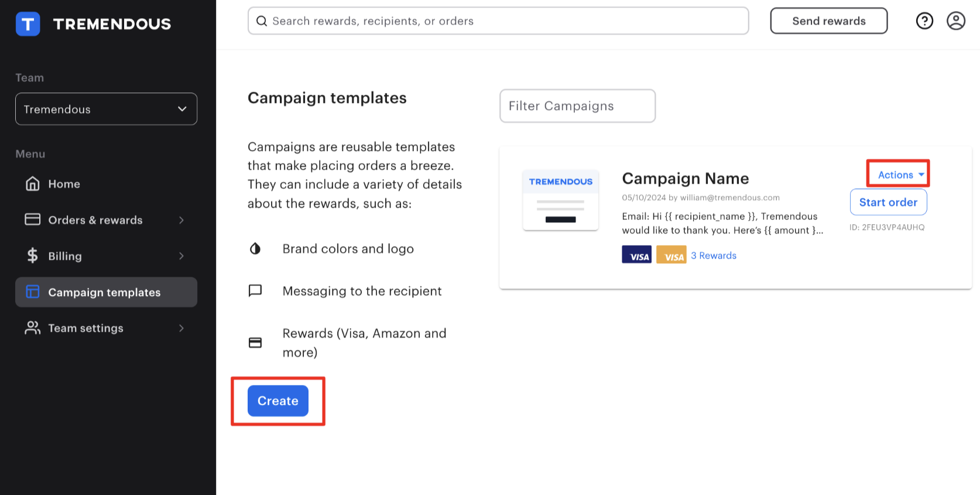Click the Campaign templates page heading
980x495 pixels.
pyautogui.click(x=327, y=98)
